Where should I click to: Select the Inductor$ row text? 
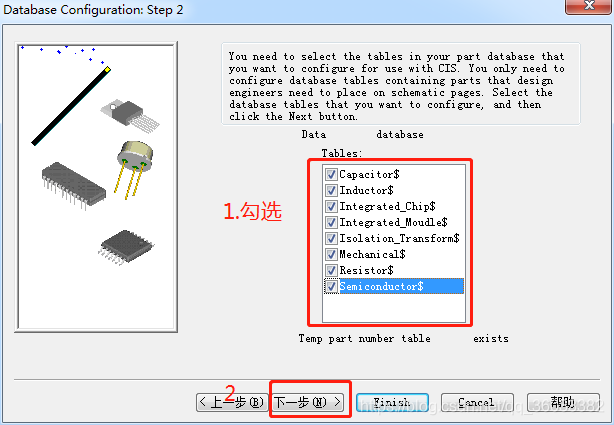point(366,190)
